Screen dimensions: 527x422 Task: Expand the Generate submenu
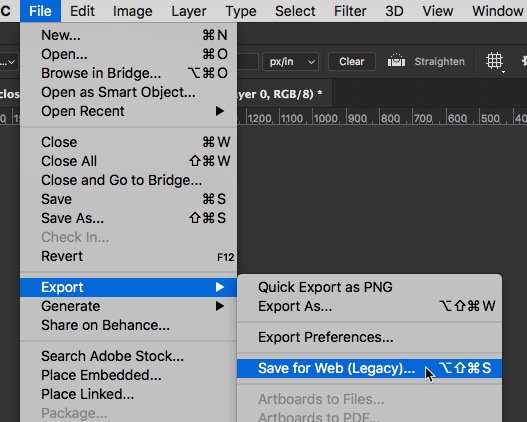pyautogui.click(x=128, y=306)
